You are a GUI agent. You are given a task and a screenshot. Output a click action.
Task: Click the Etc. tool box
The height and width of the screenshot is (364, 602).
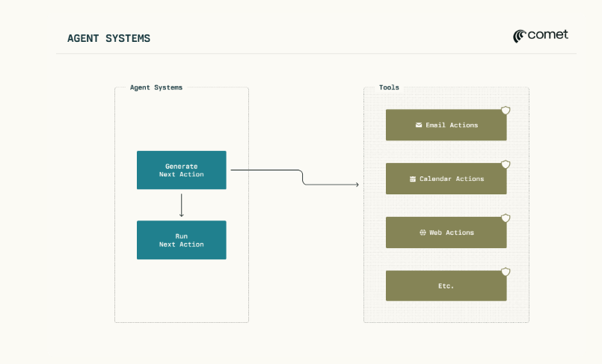[x=446, y=286]
